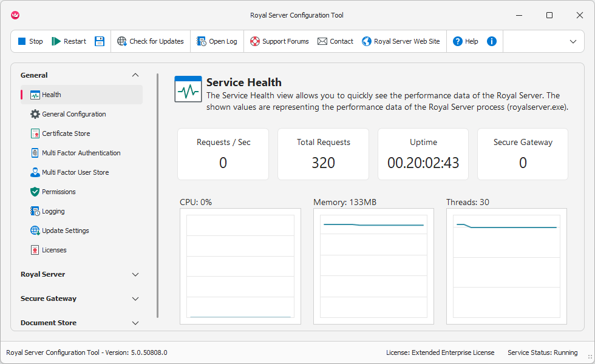The image size is (595, 364).
Task: Click the sidebar vertical scrollbar
Action: click(157, 195)
